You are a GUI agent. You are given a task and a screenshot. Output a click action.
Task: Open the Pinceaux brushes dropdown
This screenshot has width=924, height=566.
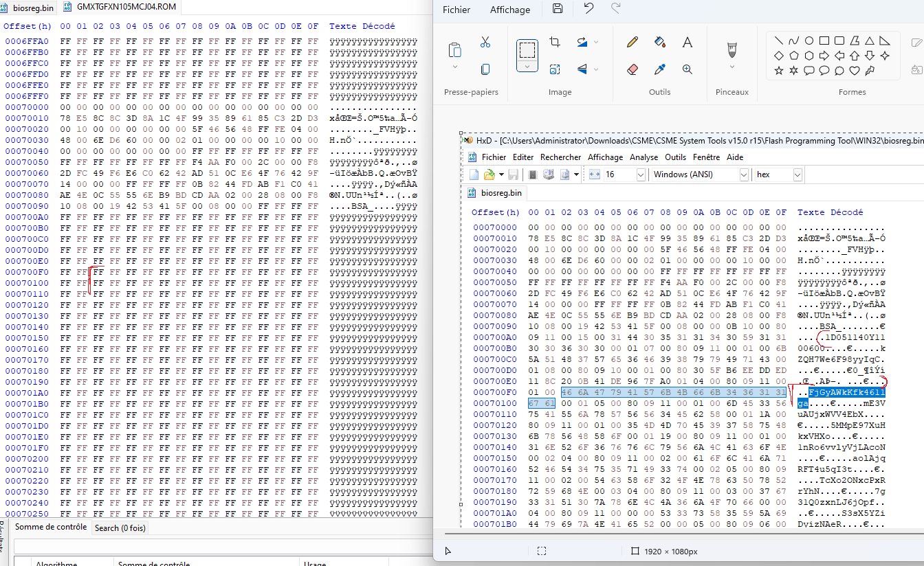click(x=731, y=67)
